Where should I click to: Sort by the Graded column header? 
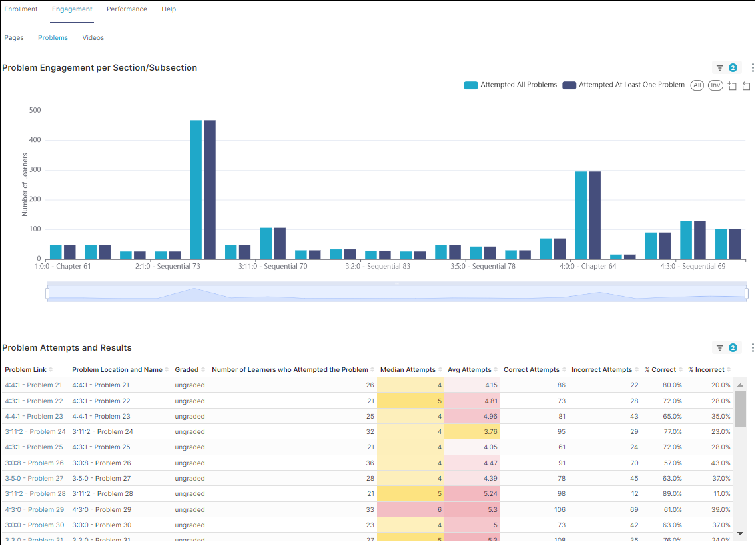(187, 370)
